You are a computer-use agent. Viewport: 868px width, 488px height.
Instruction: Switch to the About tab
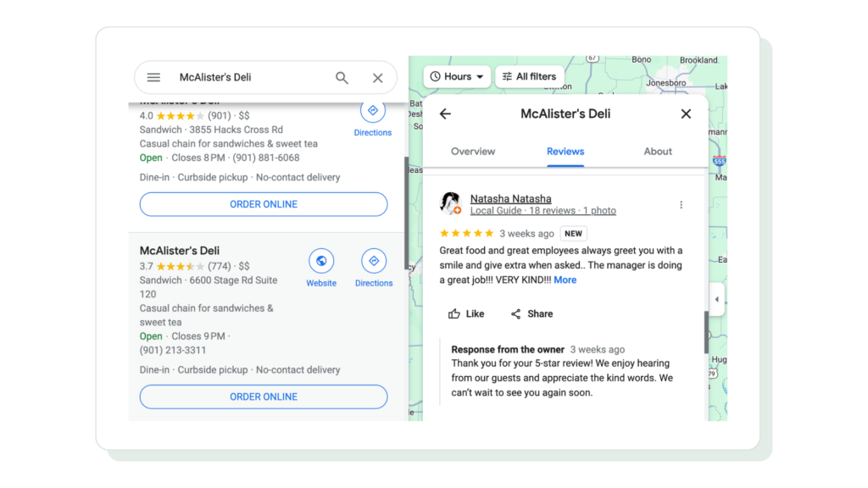[x=657, y=151]
